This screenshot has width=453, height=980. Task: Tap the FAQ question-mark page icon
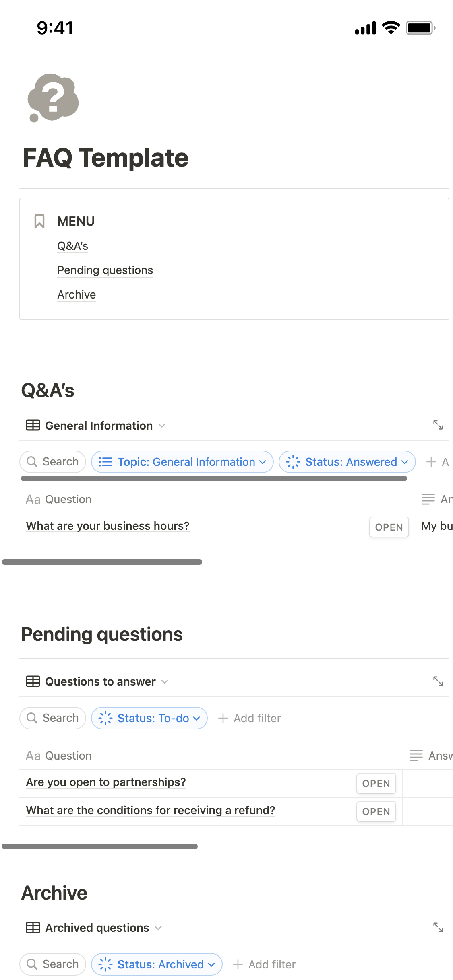53,98
